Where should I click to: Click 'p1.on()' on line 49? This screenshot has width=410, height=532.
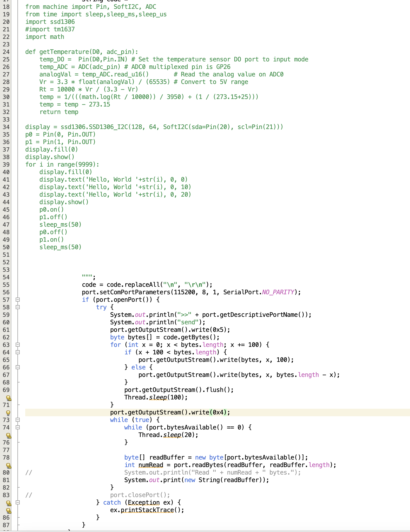tap(52, 240)
